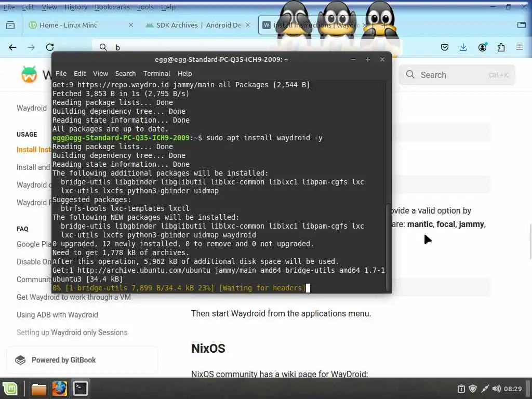This screenshot has height=399, width=532.
Task: Open the Firefox Help menu
Action: pos(168,7)
